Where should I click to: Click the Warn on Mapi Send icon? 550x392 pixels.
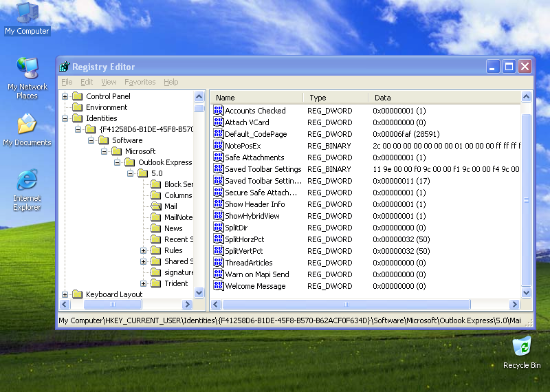(218, 274)
